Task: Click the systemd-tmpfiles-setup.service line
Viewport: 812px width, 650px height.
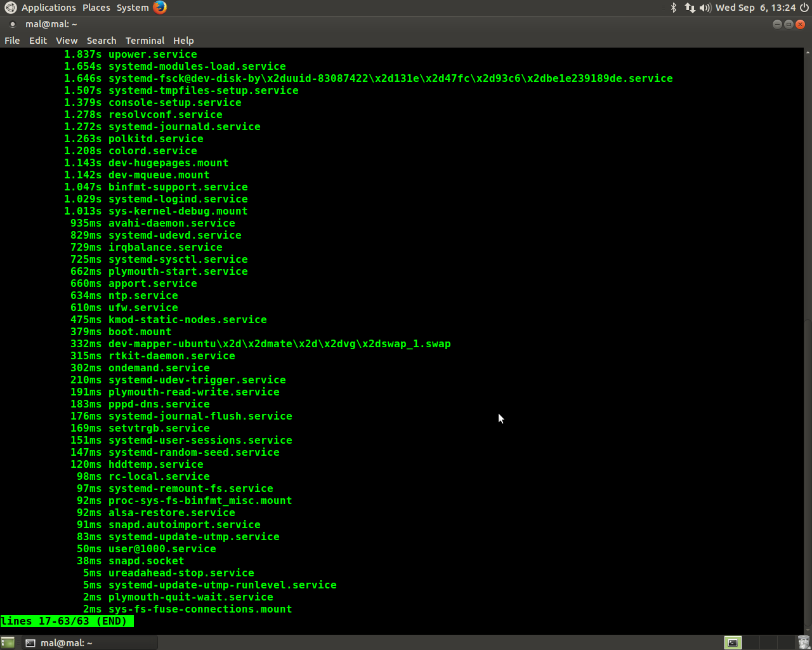Action: (181, 91)
